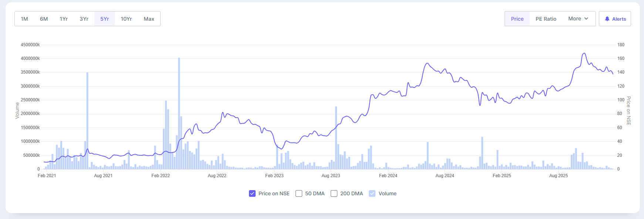Image resolution: width=644 pixels, height=219 pixels.
Task: Select the 3Yr chart range
Action: point(84,19)
